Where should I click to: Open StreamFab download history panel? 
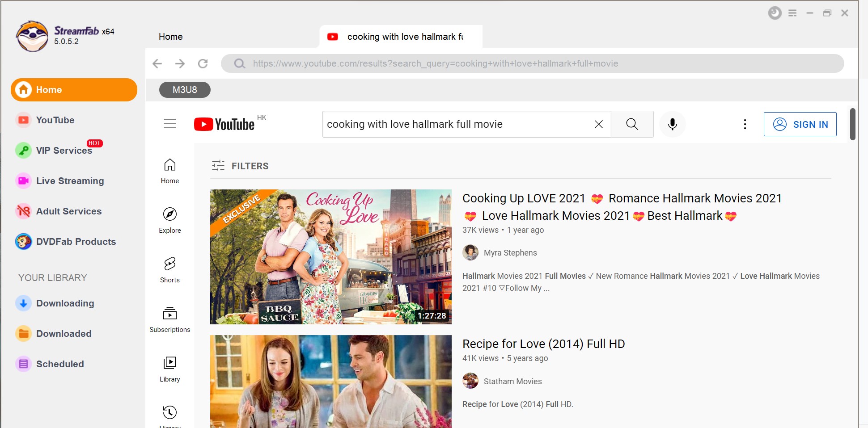(774, 13)
